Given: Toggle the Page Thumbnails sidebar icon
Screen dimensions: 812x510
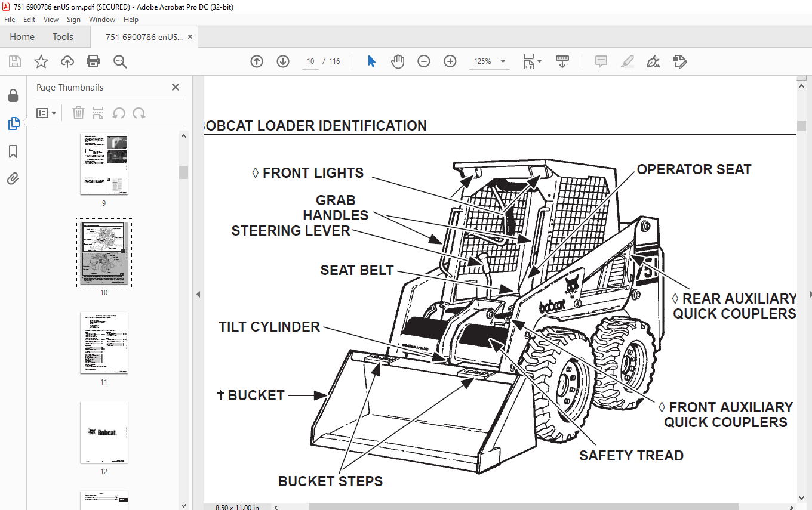Looking at the screenshot, I should tap(13, 123).
